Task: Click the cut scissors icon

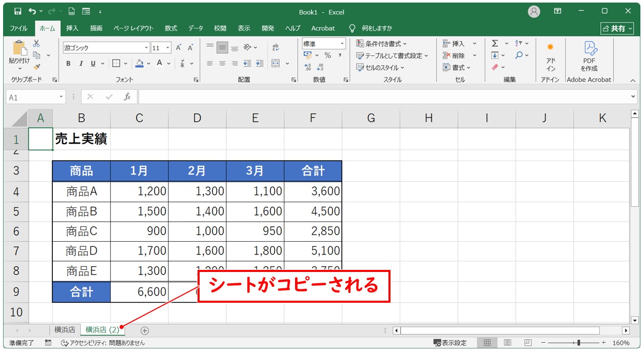Action: 36,44
